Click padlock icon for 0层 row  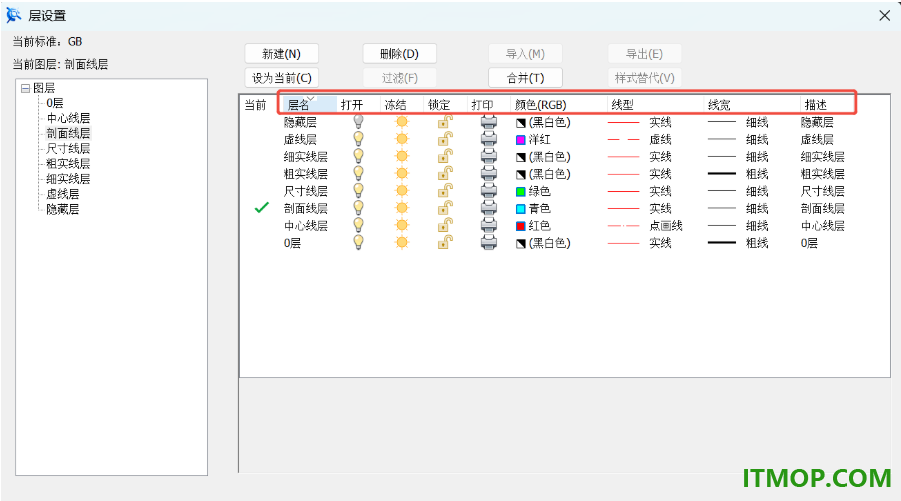[445, 242]
